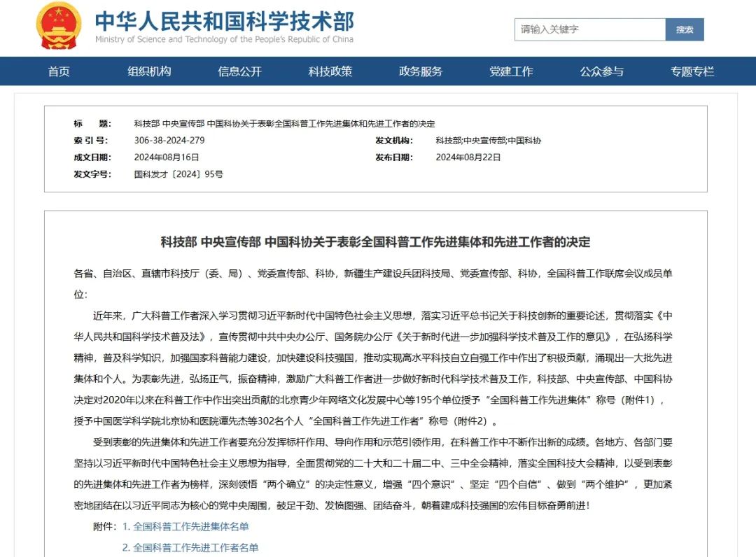Click the national emblem logo

click(x=58, y=26)
